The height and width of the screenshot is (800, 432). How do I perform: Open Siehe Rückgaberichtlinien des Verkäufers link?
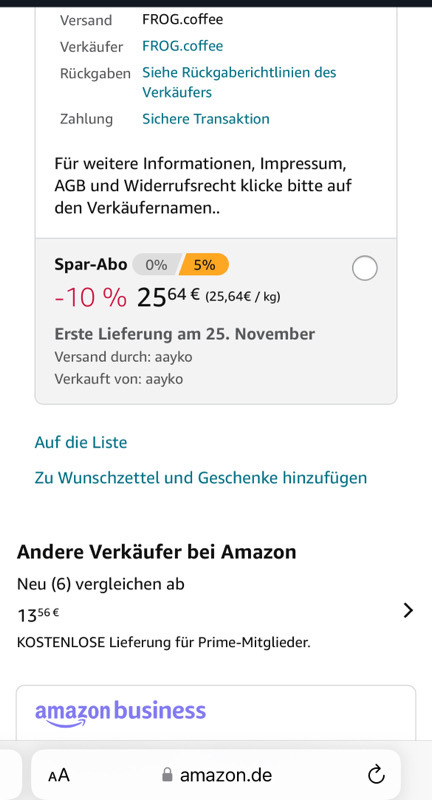(x=239, y=82)
